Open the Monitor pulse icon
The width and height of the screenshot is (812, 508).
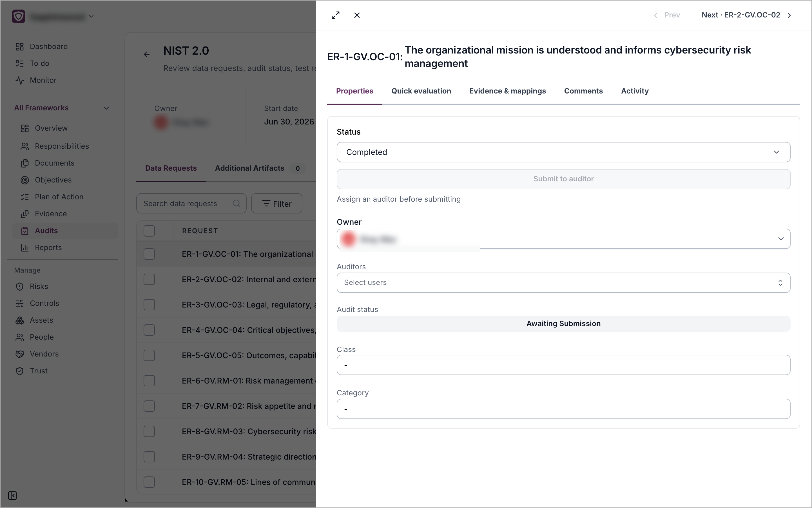tap(19, 80)
